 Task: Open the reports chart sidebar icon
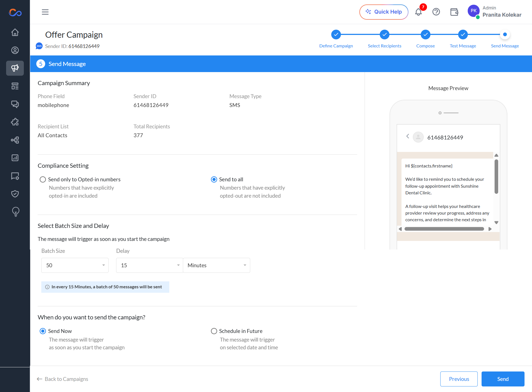click(15, 158)
